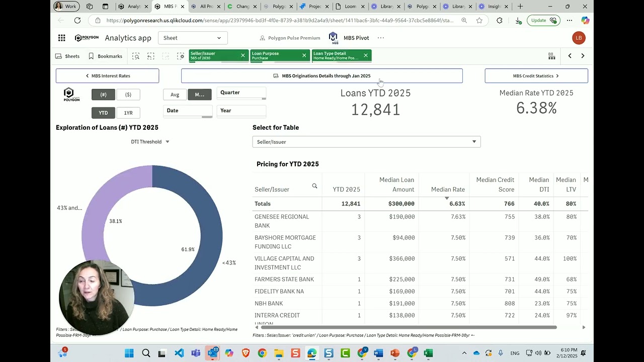Open the Sheet navigation dropdown
The width and height of the screenshot is (644, 362).
[x=193, y=38]
